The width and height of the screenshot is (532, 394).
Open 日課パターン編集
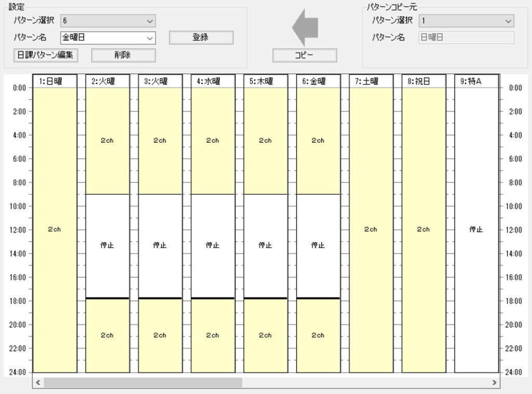pos(45,55)
